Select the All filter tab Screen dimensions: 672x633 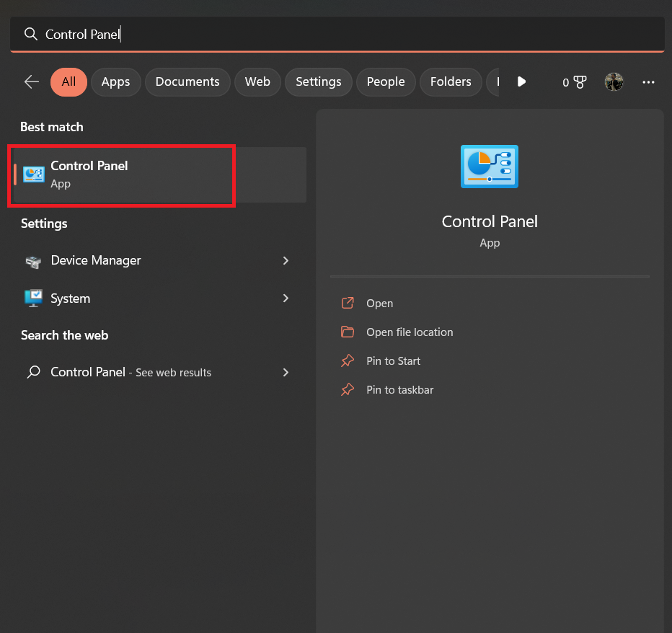tap(68, 82)
